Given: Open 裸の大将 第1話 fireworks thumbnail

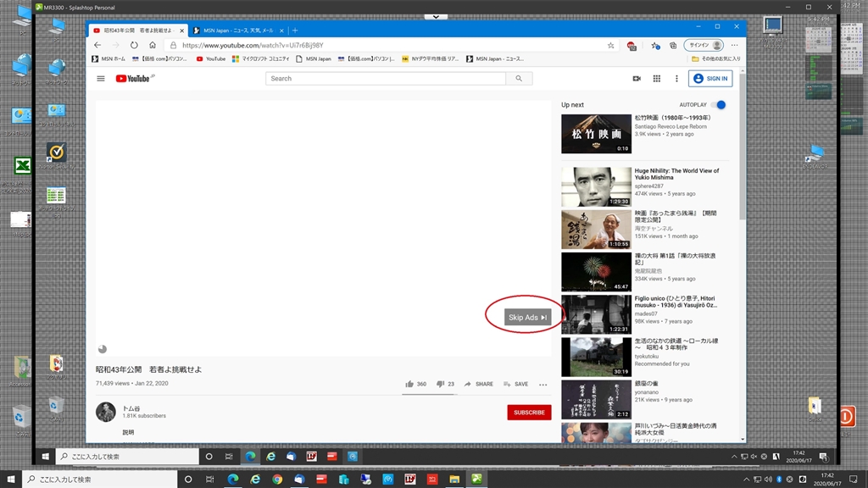Looking at the screenshot, I should (x=596, y=272).
